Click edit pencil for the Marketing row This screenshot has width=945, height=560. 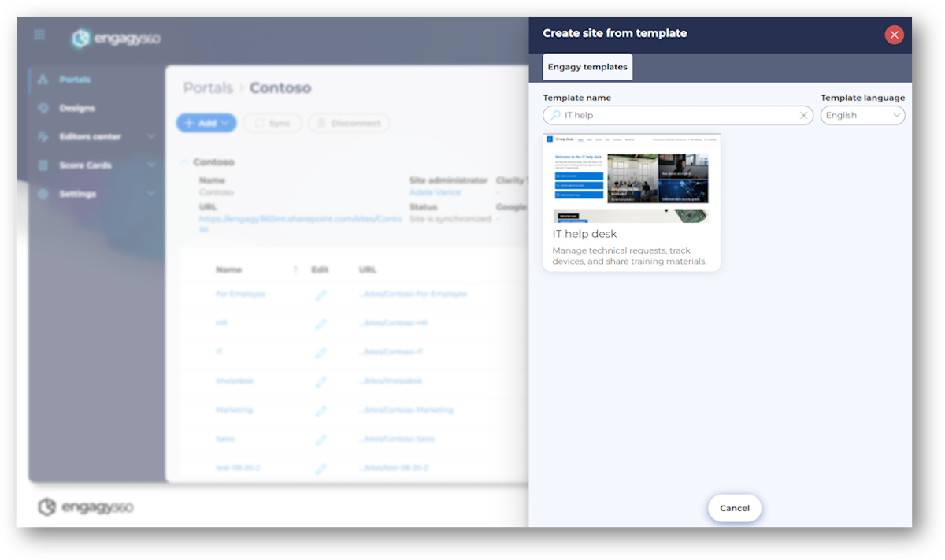[x=321, y=410]
